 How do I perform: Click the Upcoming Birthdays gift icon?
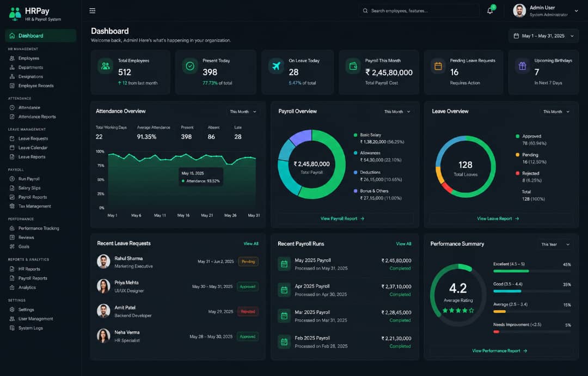point(522,66)
